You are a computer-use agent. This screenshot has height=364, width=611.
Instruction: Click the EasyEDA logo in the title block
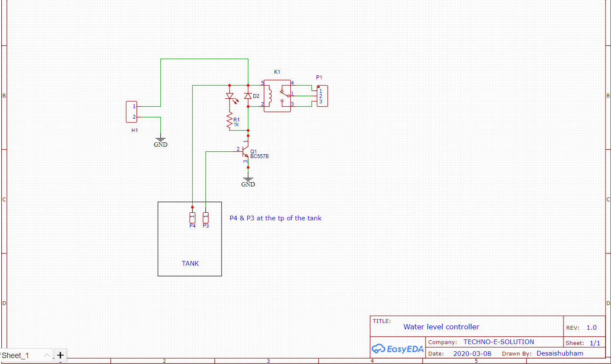point(398,348)
